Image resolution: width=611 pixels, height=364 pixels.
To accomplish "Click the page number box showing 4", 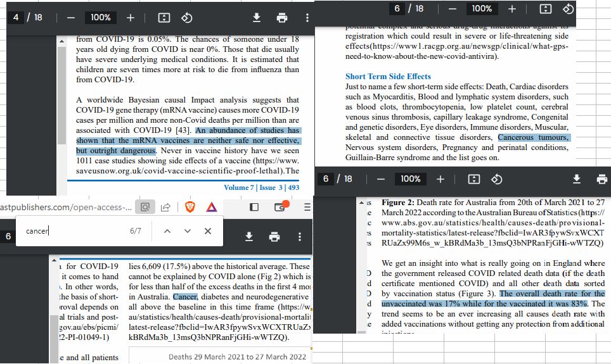I will tap(16, 18).
